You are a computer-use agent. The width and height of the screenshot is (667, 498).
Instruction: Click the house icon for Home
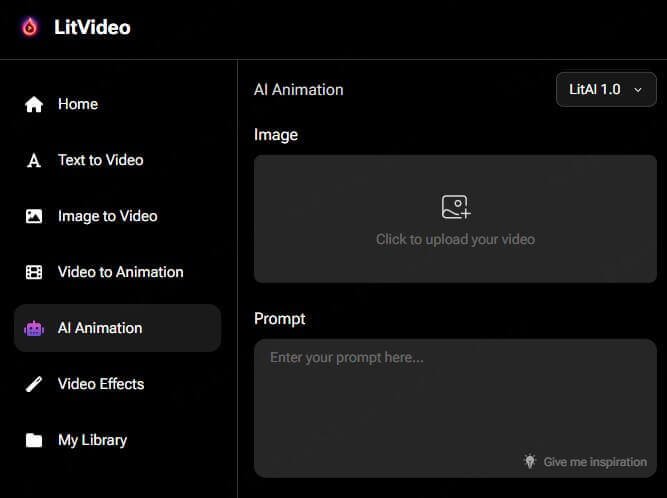tap(34, 104)
